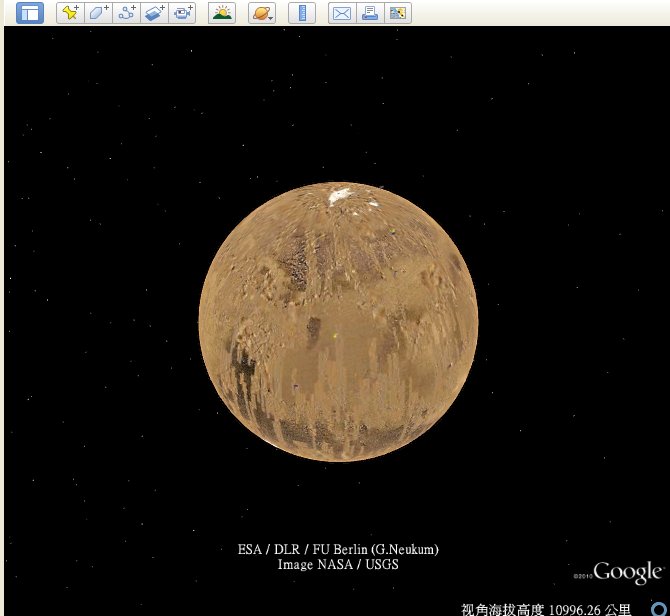Viewport: 670px width, 616px height.
Task: Click the Image NASA / USGS credit text
Action: pyautogui.click(x=338, y=564)
